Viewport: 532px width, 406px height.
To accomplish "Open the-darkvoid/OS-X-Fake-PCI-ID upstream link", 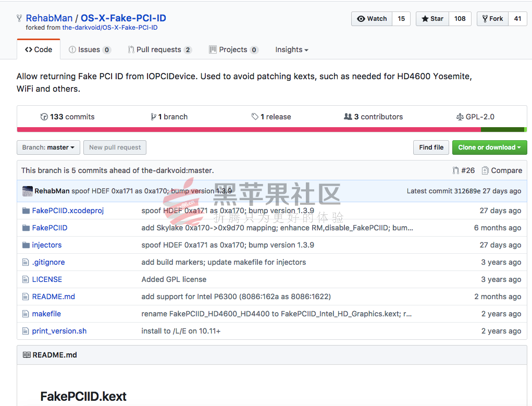I will click(110, 28).
